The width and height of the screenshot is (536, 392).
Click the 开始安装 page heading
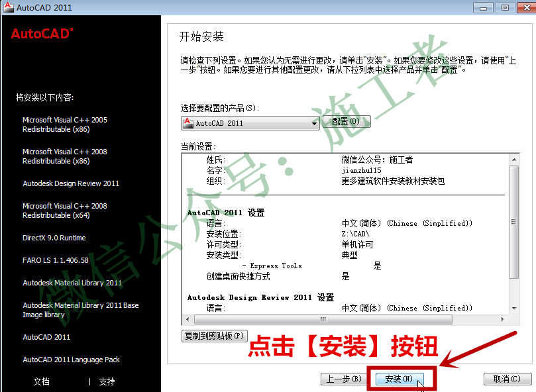(201, 36)
